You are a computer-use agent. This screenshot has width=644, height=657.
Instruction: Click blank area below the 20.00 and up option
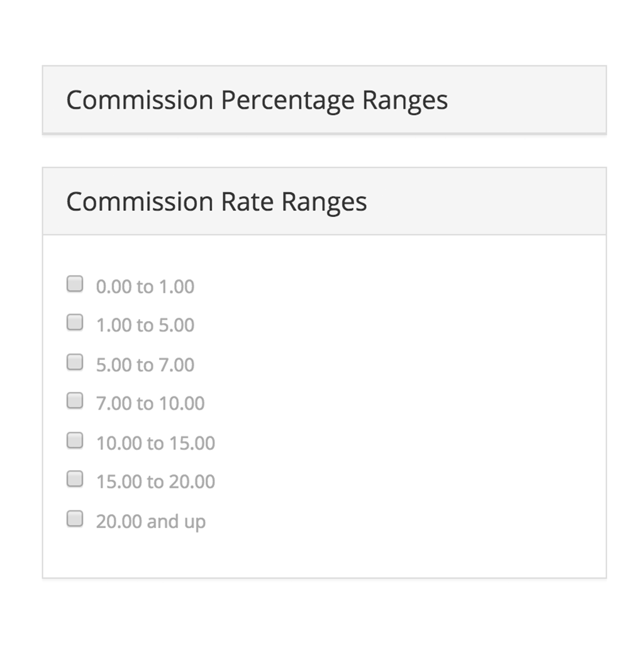coord(324,555)
